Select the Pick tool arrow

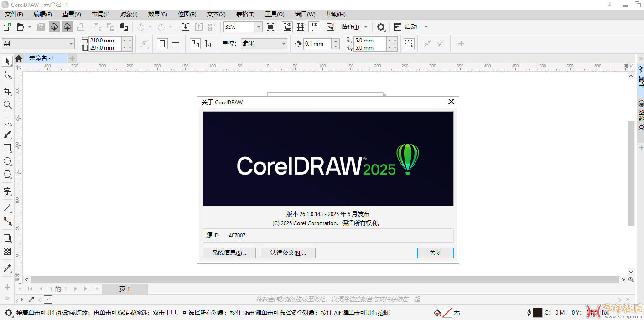pos(7,61)
